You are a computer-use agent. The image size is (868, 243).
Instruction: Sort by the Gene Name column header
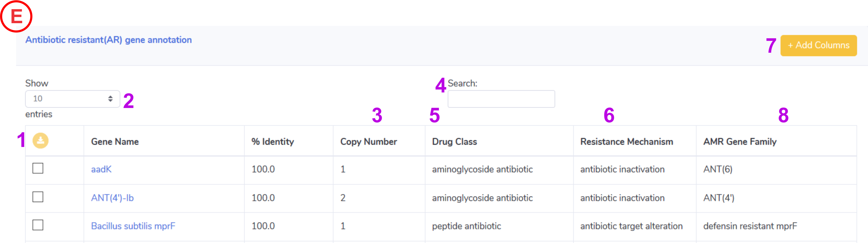115,142
